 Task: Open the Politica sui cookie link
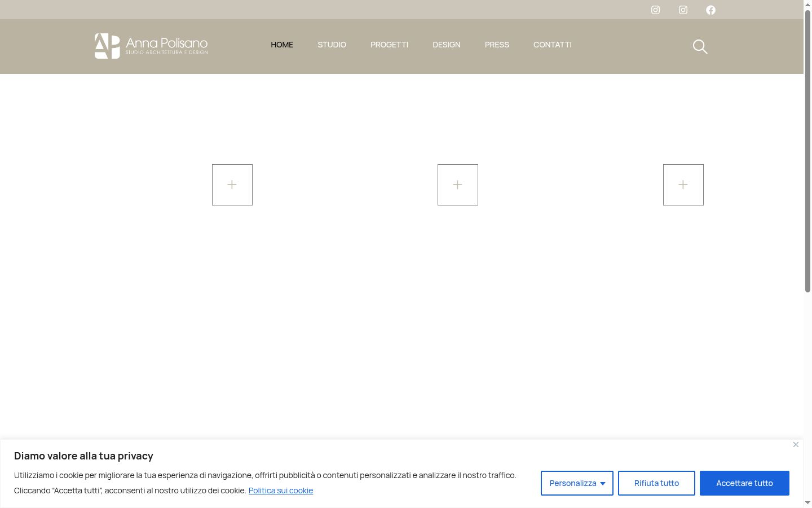tap(281, 491)
